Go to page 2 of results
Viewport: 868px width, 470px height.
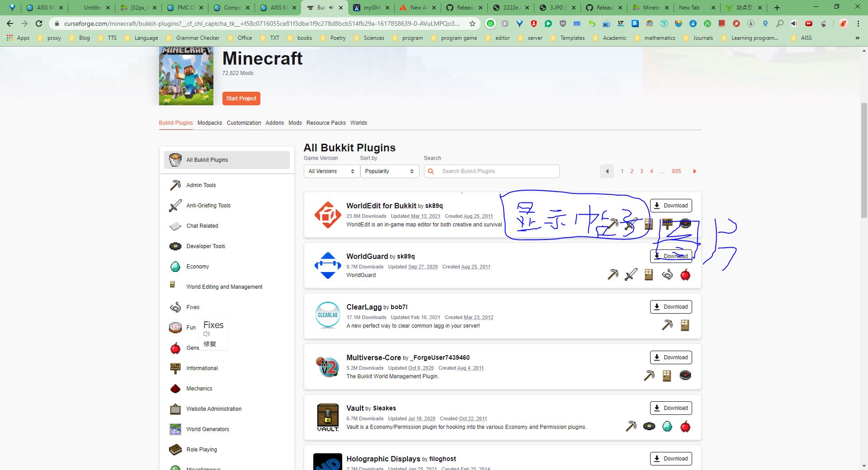pos(632,171)
